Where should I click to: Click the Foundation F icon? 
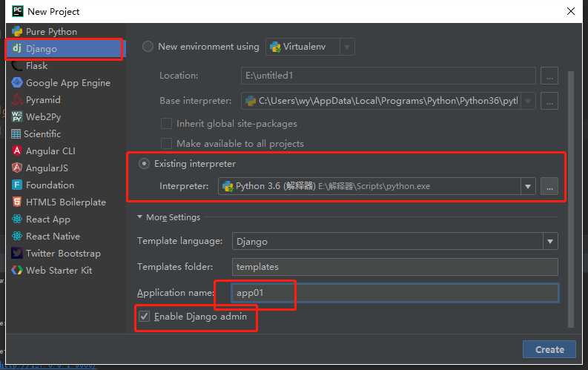pos(17,185)
